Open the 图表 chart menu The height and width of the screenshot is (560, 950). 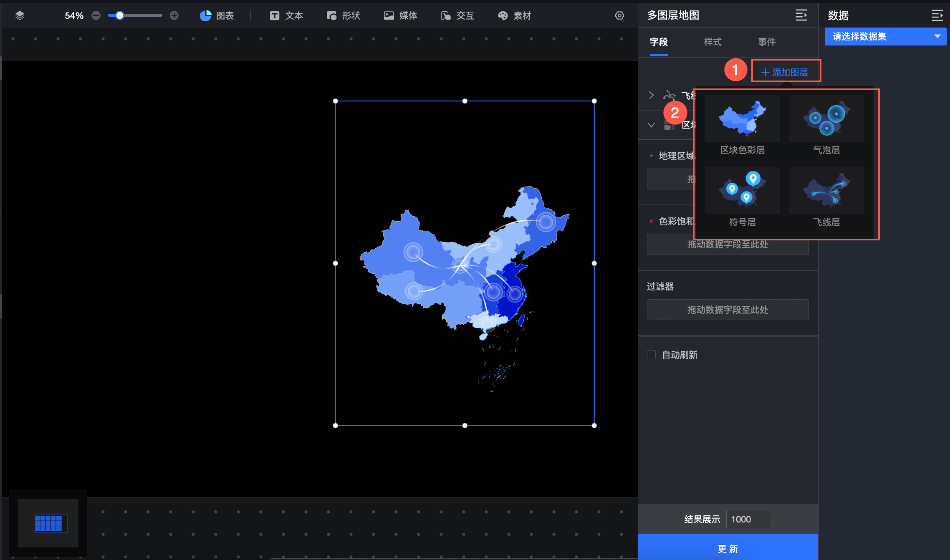tap(217, 15)
